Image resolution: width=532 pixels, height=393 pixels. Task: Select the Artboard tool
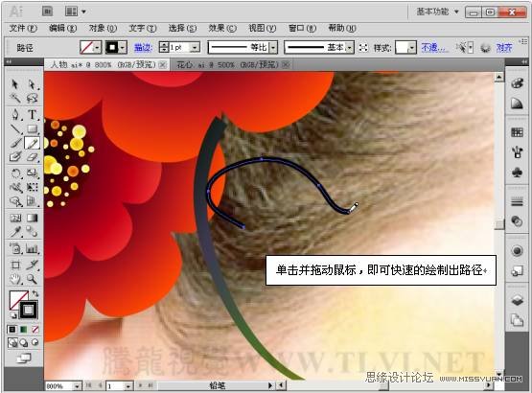(15, 265)
